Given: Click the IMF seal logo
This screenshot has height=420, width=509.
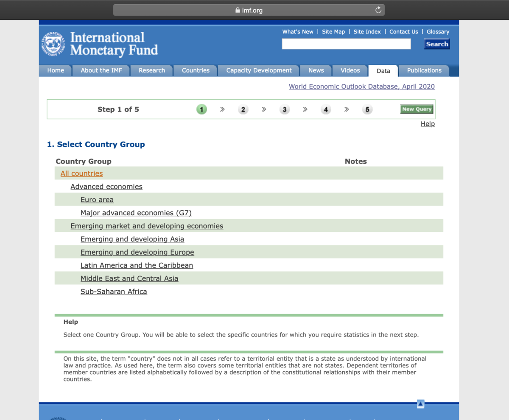Looking at the screenshot, I should [x=53, y=44].
